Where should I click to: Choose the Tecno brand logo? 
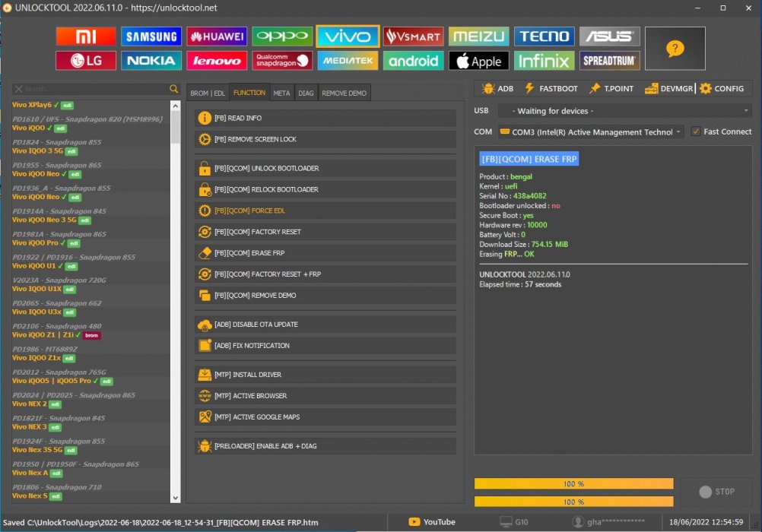click(x=545, y=36)
